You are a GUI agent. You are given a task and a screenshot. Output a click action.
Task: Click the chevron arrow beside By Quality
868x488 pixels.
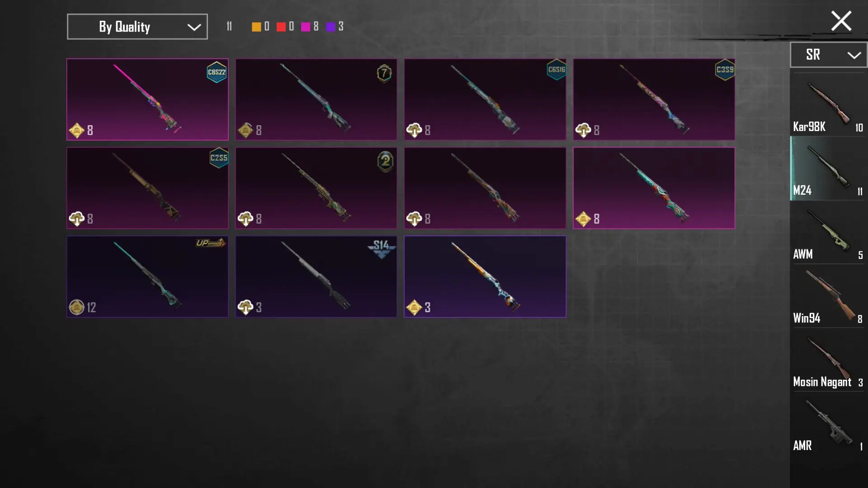[194, 27]
